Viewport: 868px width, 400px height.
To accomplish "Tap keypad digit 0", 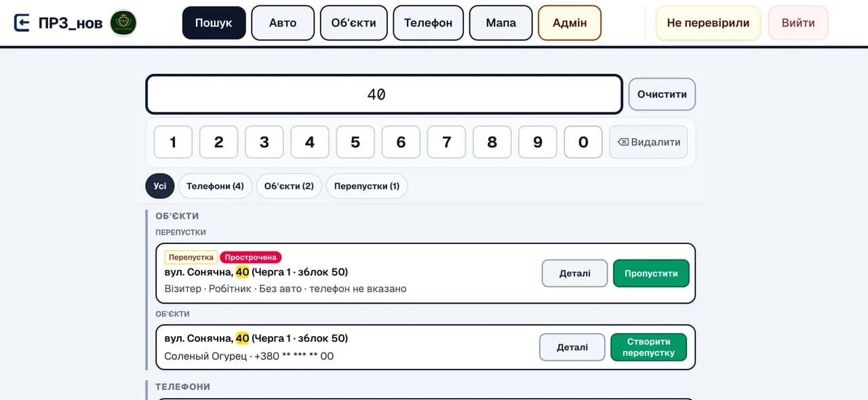I will 583,142.
